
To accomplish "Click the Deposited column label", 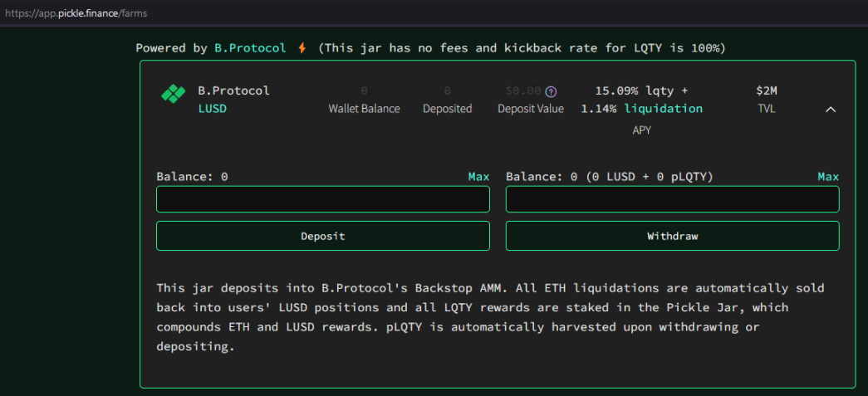I will 447,109.
